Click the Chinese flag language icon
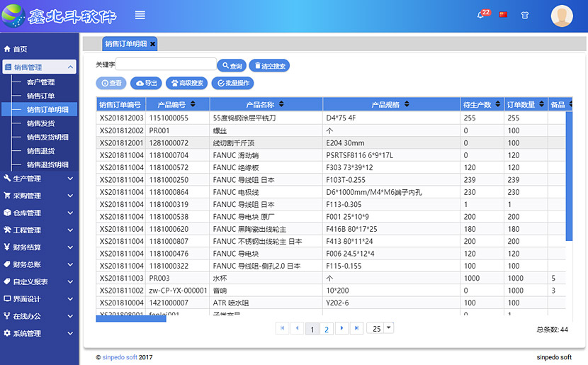 504,14
